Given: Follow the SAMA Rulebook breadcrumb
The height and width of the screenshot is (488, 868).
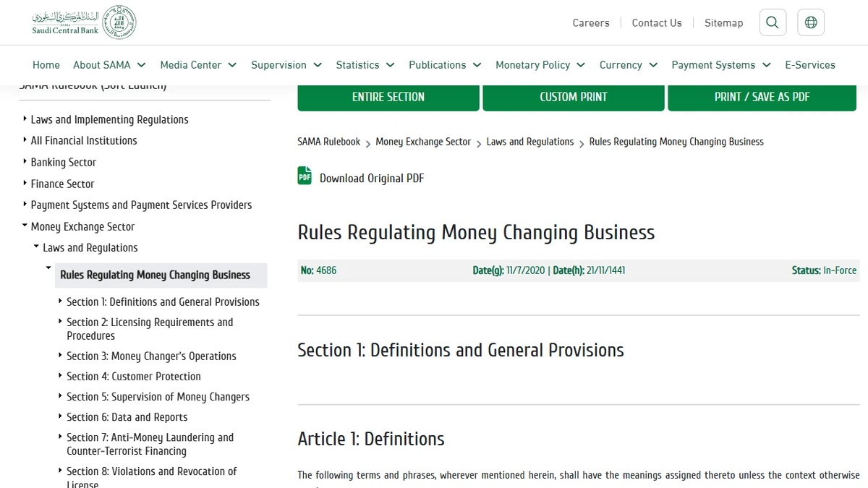Looking at the screenshot, I should (x=328, y=142).
